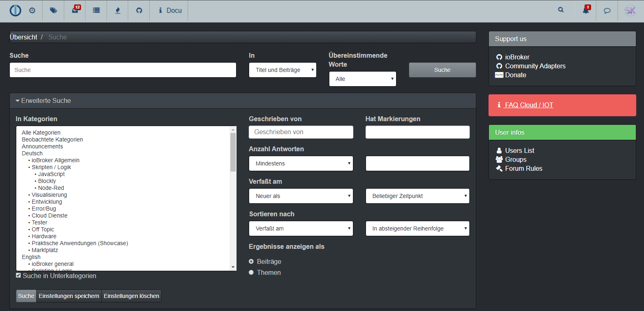Focus the Geschrieben von input
The width and height of the screenshot is (644, 311).
301,132
